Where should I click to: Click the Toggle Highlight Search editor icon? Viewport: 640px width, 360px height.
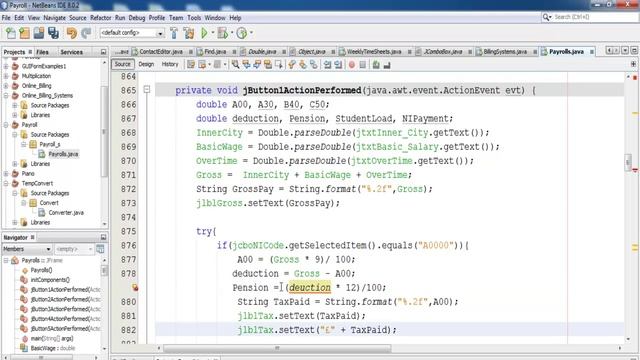pos(268,64)
